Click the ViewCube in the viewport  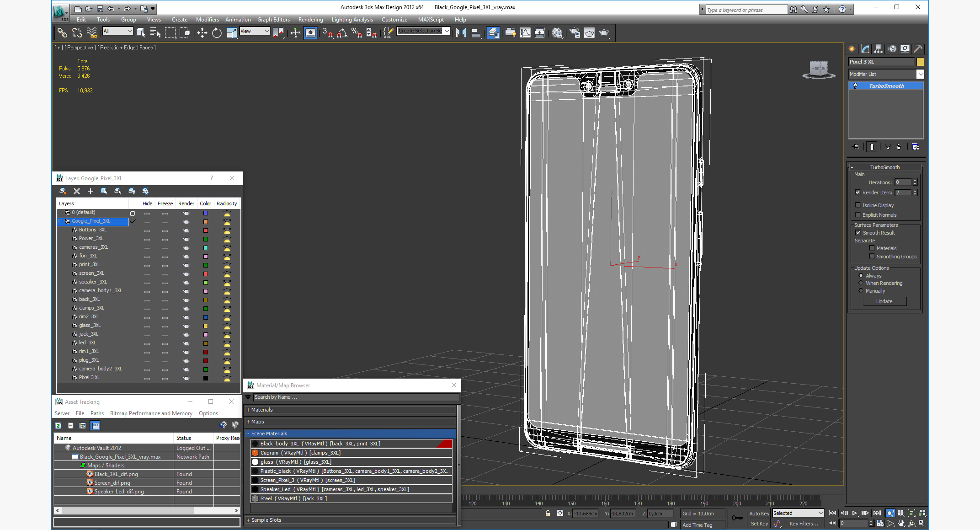coord(818,69)
